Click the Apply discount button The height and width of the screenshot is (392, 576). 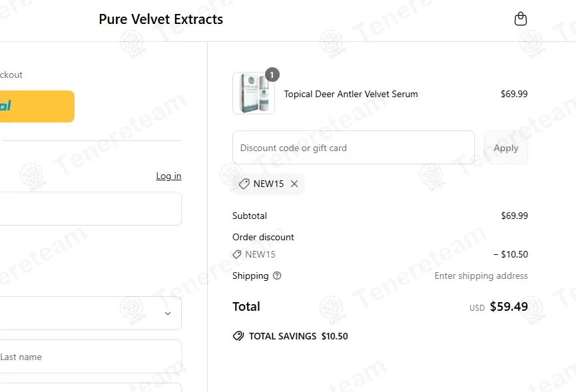505,148
